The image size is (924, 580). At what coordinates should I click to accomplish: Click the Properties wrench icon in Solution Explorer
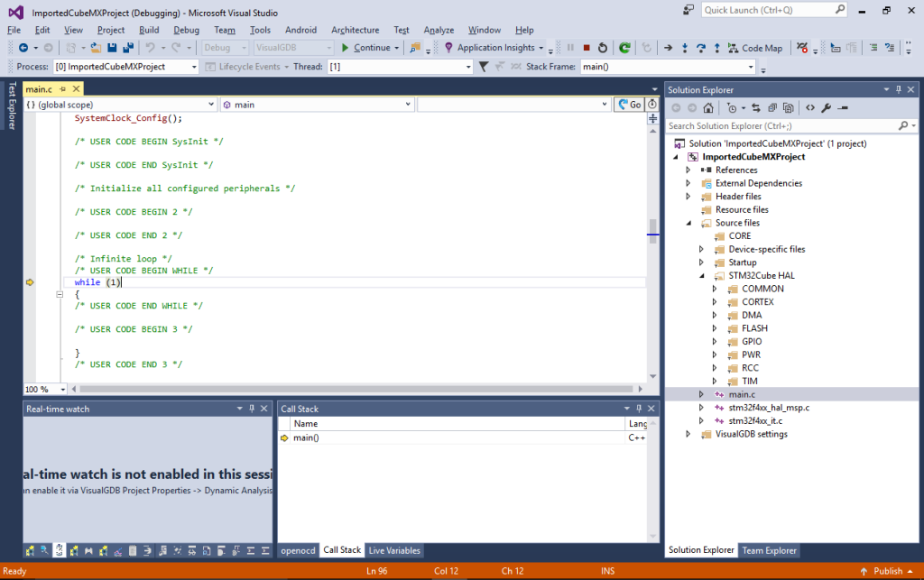point(826,107)
